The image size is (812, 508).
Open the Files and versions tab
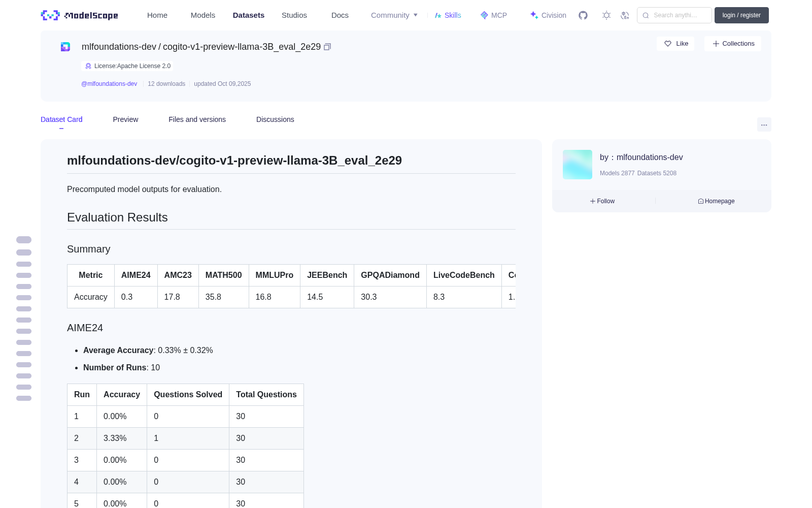pyautogui.click(x=197, y=119)
